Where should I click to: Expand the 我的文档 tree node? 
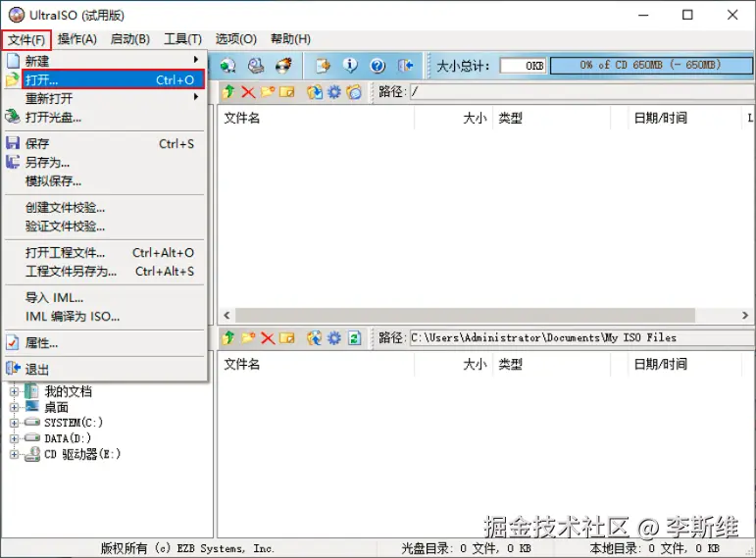tap(14, 391)
